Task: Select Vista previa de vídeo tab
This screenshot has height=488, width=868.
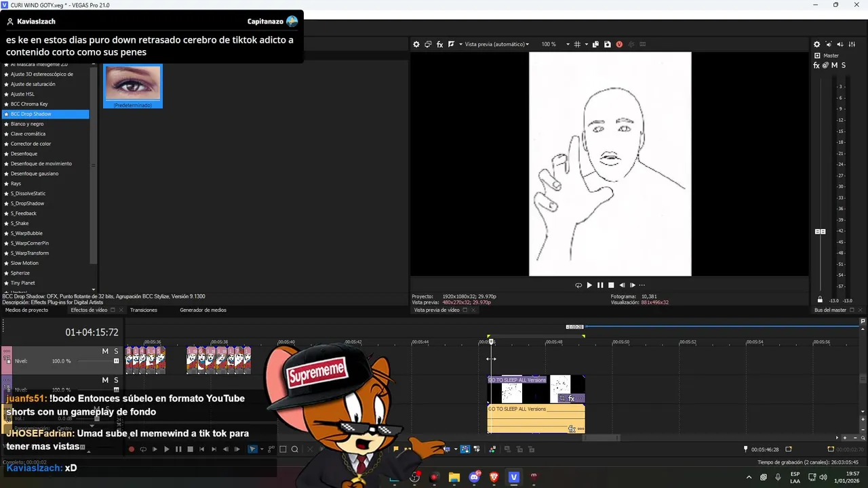Action: point(437,310)
